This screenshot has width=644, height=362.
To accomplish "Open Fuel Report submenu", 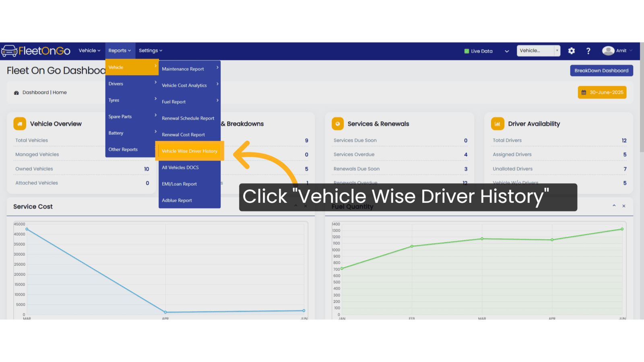I will [x=190, y=102].
